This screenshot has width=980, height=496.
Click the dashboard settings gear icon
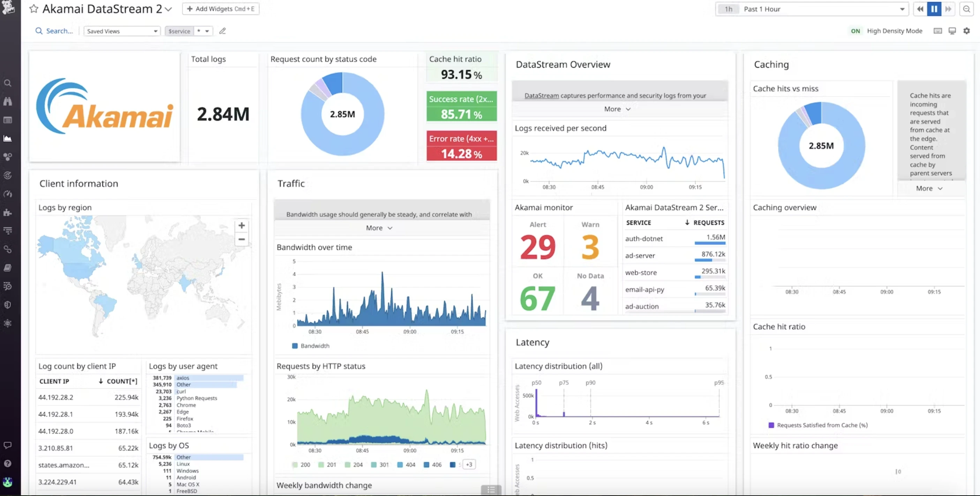coord(967,31)
